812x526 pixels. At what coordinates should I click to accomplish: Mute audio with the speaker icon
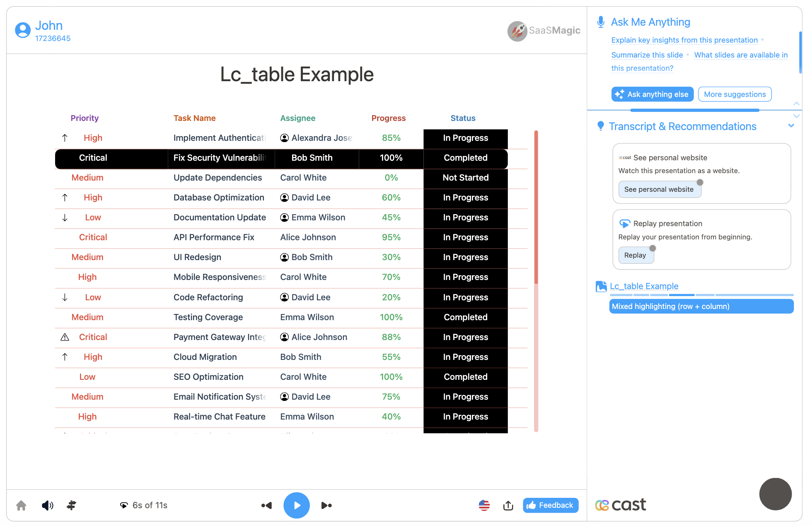pos(47,505)
